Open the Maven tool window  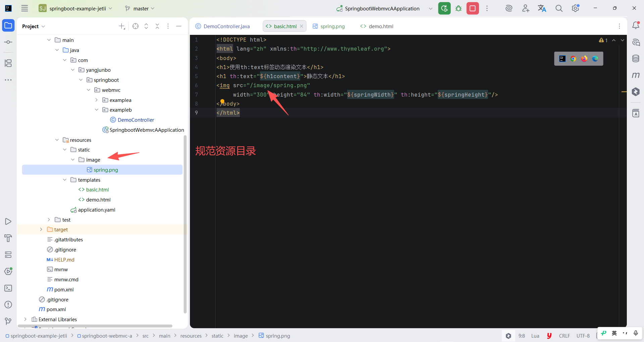pyautogui.click(x=636, y=75)
